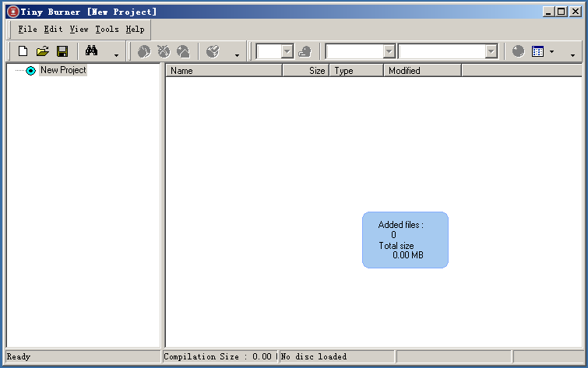Click the Open folder icon
Image resolution: width=588 pixels, height=368 pixels.
(43, 51)
